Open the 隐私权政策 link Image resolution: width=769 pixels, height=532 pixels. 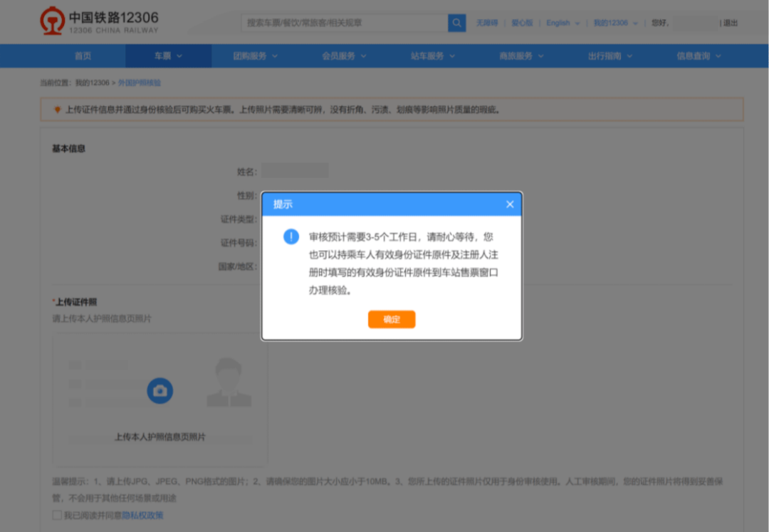coord(142,515)
